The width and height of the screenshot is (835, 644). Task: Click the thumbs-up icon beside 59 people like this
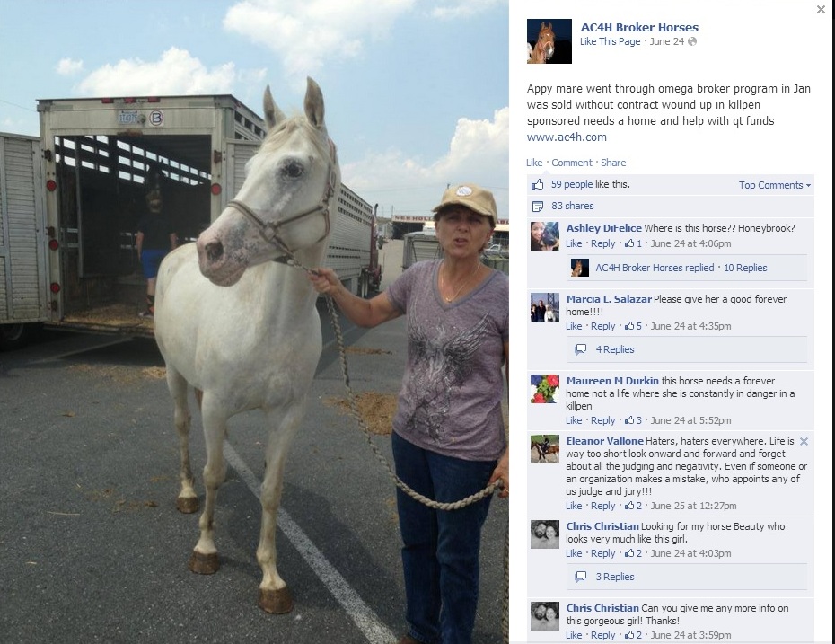click(537, 184)
